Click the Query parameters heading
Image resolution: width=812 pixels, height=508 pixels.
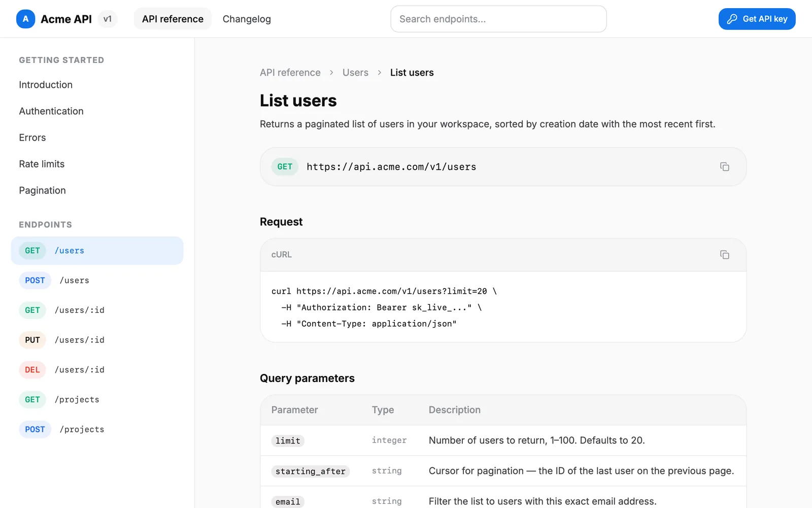[x=307, y=378]
